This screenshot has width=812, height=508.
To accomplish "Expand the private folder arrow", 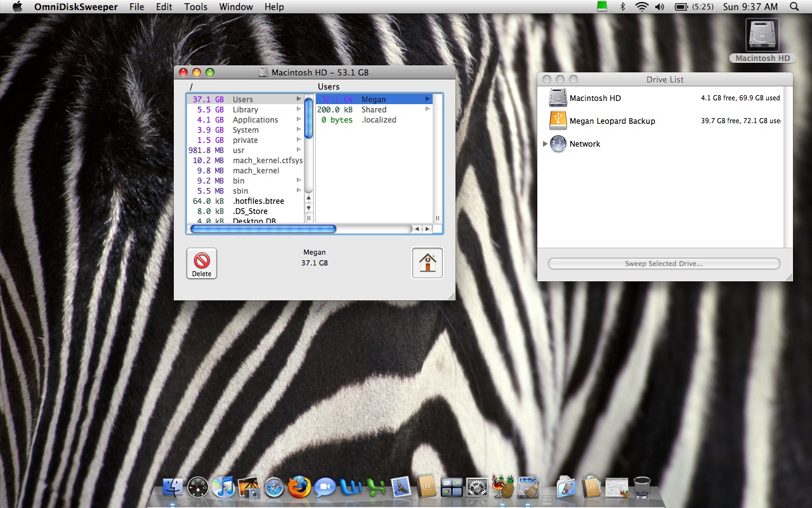I will [x=299, y=140].
